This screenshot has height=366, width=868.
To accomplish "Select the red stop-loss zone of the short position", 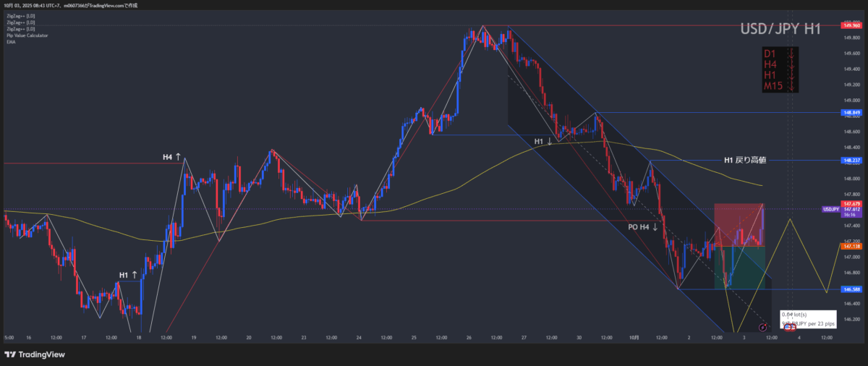I will [738, 224].
